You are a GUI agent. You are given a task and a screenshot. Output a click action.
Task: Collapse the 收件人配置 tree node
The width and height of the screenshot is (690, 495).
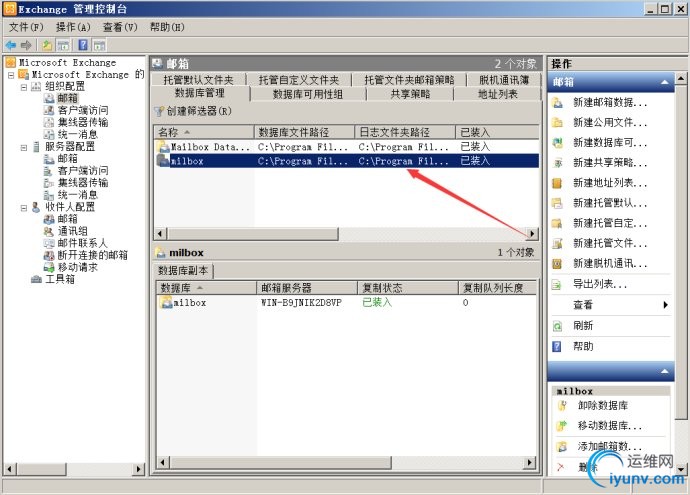click(x=24, y=208)
